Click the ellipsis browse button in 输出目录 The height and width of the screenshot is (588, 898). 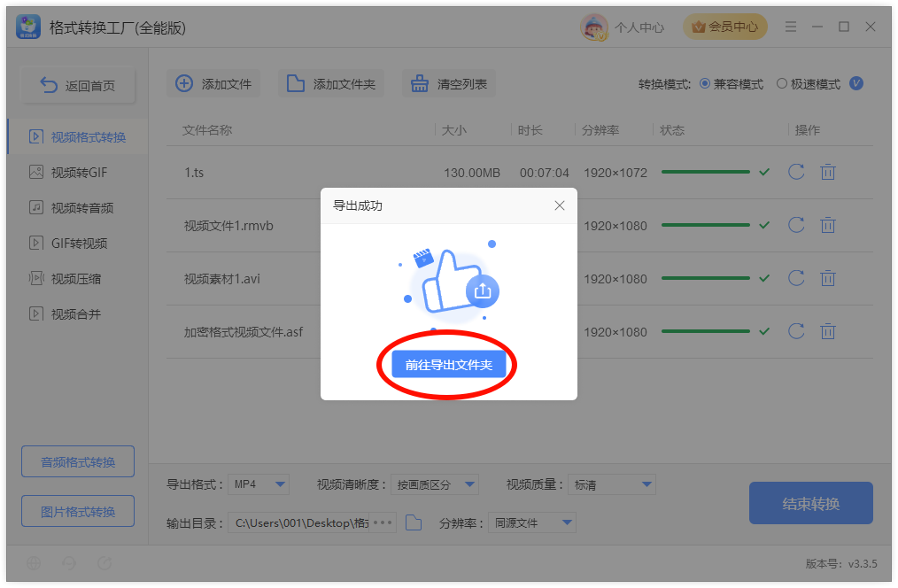click(383, 522)
